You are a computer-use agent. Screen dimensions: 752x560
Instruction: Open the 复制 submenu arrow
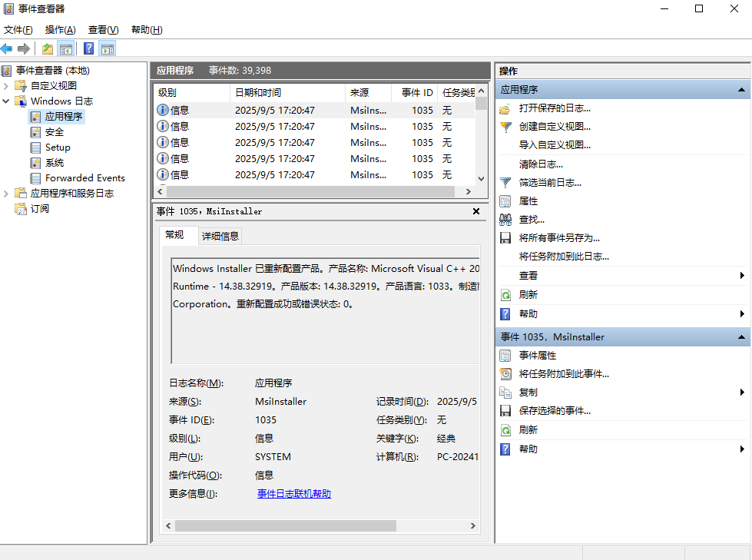(x=742, y=393)
